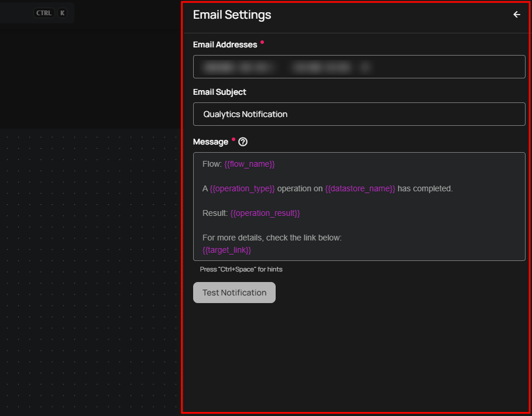Click inside the Email Subject field
This screenshot has height=416, width=532.
coord(359,114)
